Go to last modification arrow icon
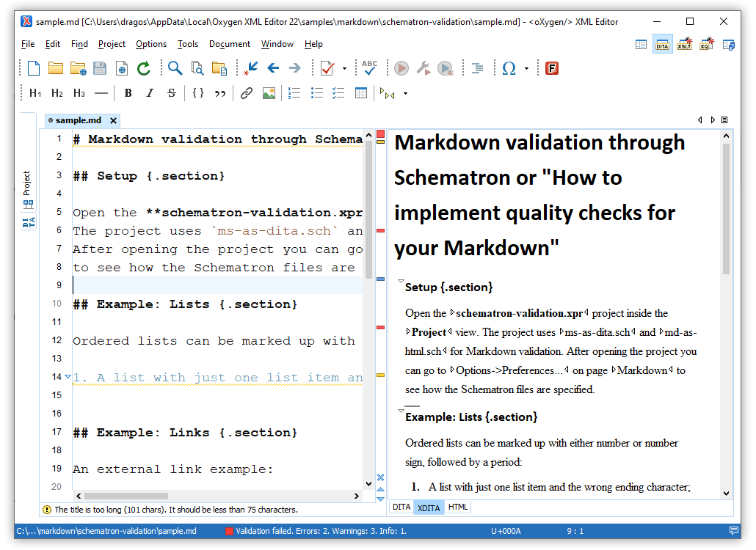This screenshot has height=550, width=756. pyautogui.click(x=251, y=68)
